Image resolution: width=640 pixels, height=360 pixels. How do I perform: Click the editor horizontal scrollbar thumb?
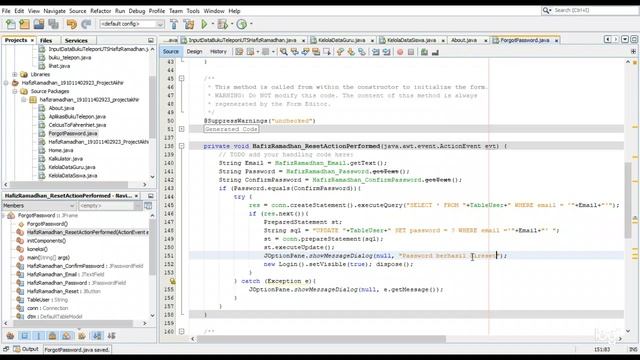321,339
